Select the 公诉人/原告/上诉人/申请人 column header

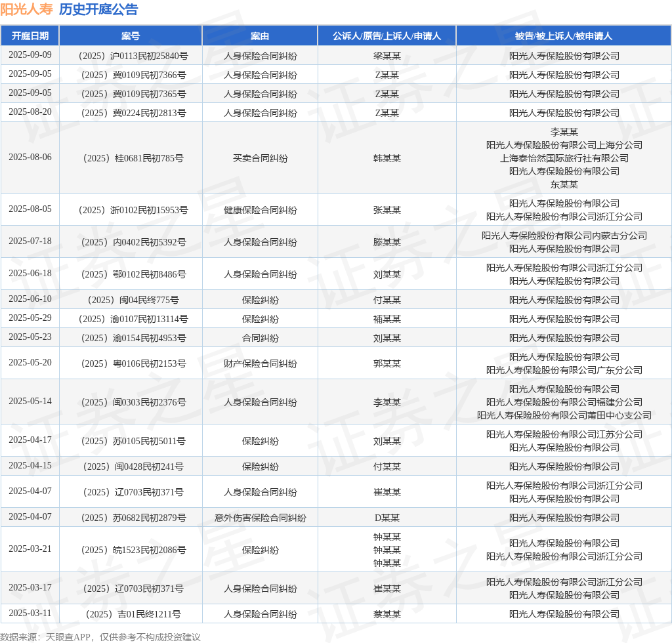pyautogui.click(x=387, y=36)
